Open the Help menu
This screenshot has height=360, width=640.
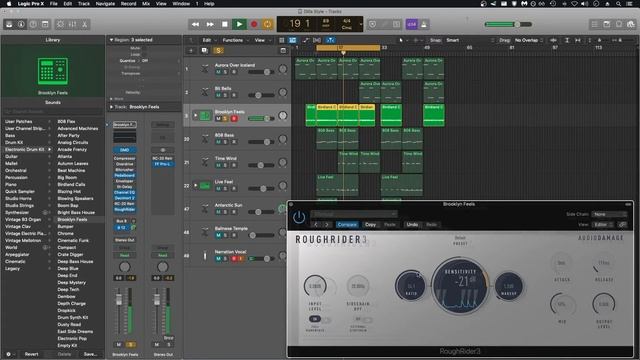[x=209, y=4]
